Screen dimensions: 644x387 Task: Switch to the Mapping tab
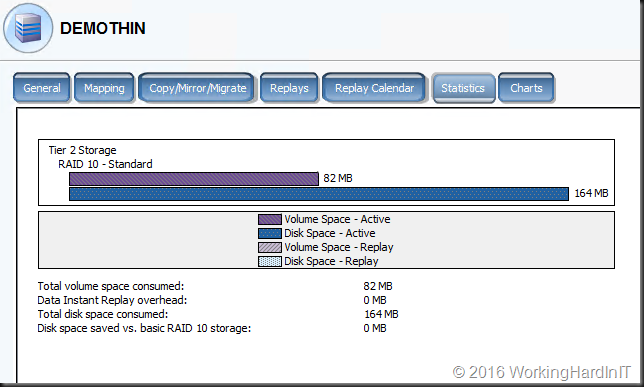click(104, 88)
